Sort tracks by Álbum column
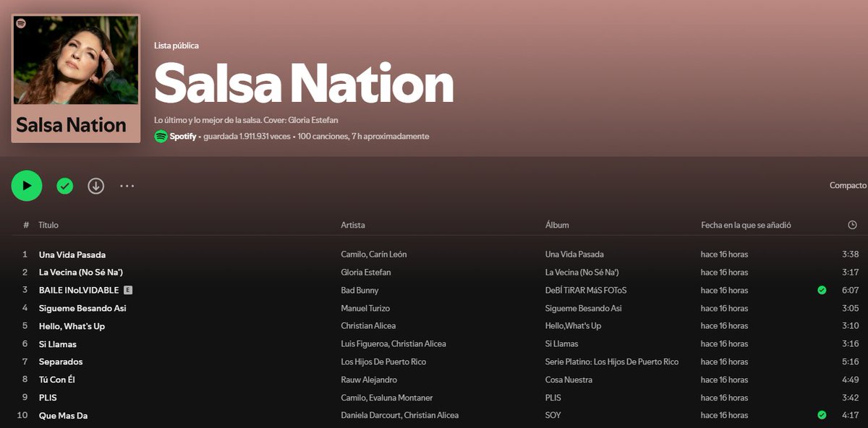 (557, 225)
